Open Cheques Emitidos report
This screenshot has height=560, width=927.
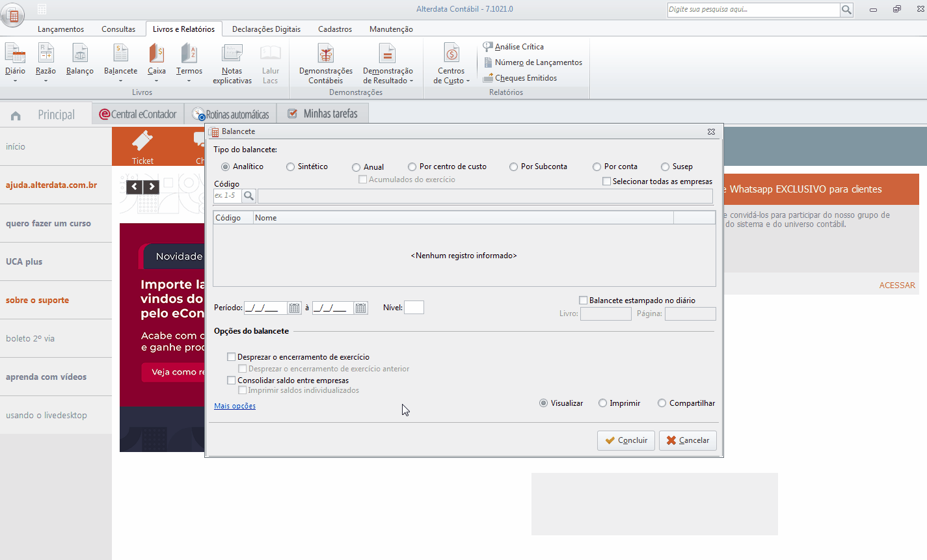tap(488, 78)
